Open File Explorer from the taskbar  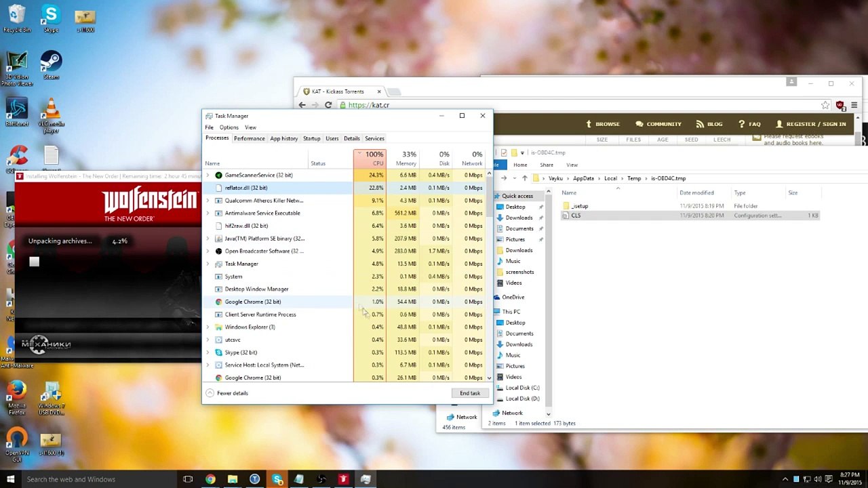pos(233,479)
